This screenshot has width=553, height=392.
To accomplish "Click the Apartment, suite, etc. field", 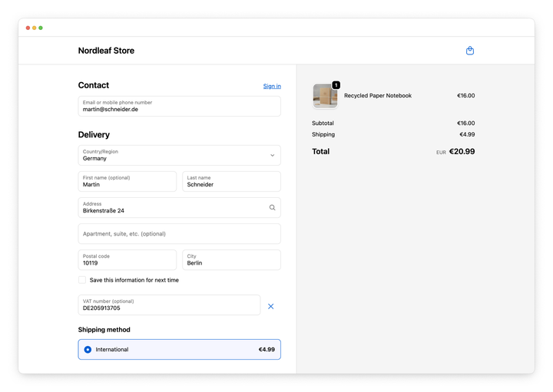I will click(x=180, y=233).
